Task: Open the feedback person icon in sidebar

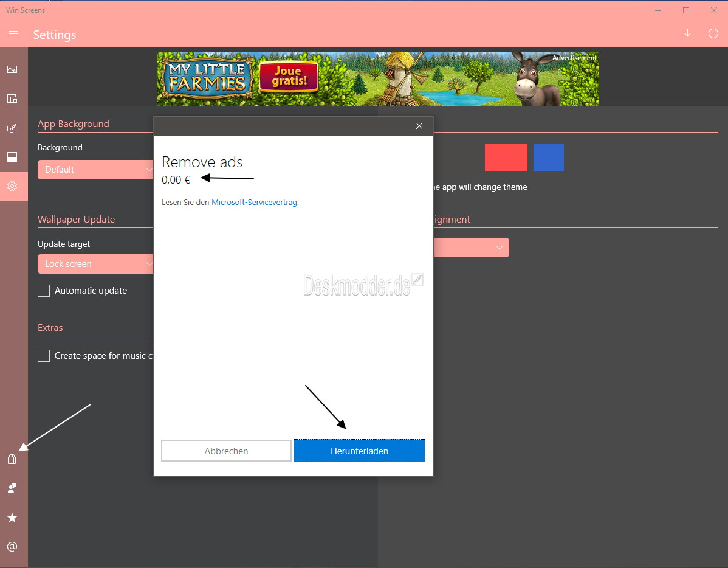Action: (x=12, y=488)
